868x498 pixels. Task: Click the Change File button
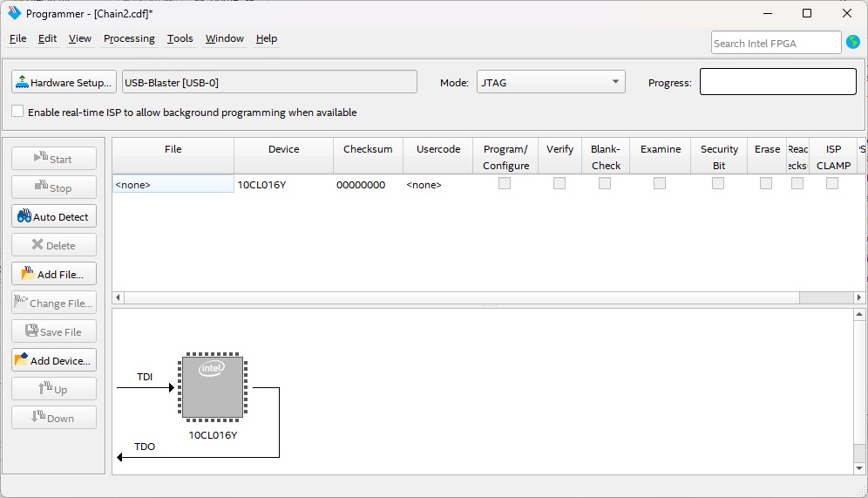pos(54,303)
